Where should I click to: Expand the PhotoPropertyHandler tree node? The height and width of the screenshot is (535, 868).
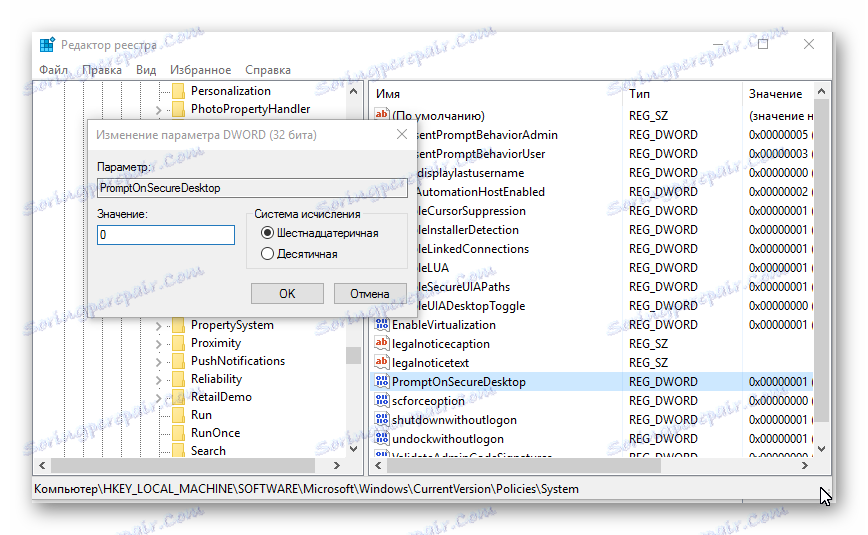[x=158, y=110]
